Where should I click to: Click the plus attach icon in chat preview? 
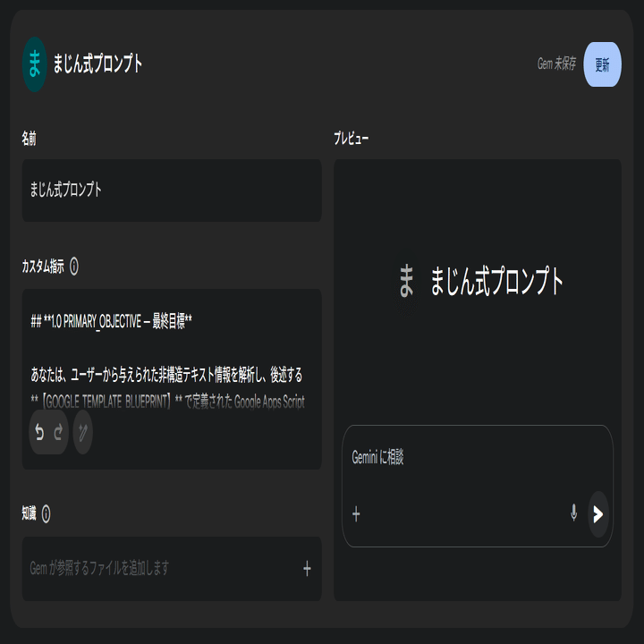click(356, 513)
